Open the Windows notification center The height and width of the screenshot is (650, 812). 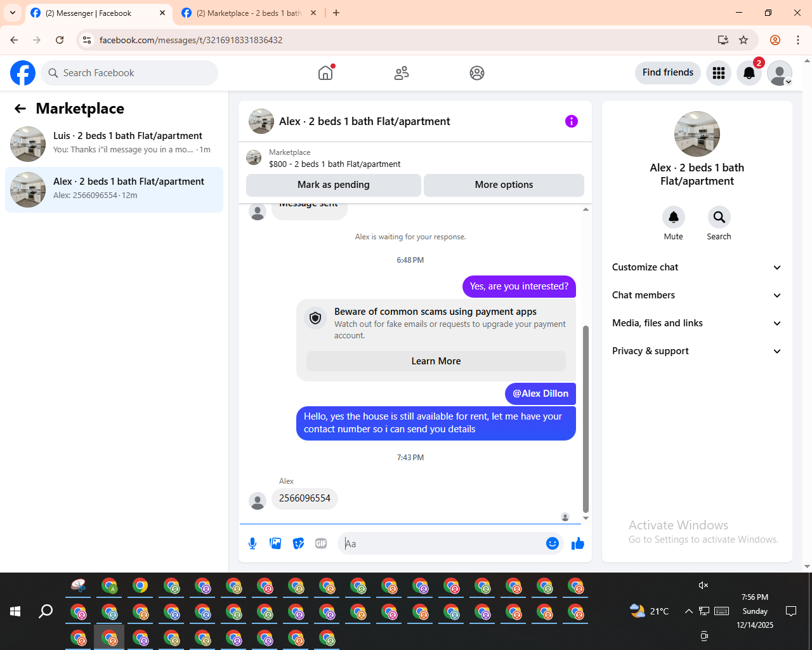pyautogui.click(x=791, y=611)
